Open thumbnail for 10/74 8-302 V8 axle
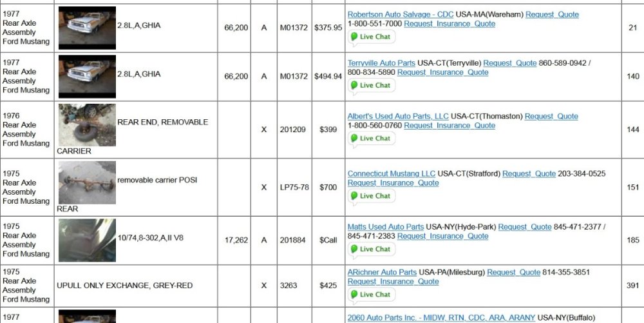This screenshot has height=323, width=644. (x=87, y=240)
